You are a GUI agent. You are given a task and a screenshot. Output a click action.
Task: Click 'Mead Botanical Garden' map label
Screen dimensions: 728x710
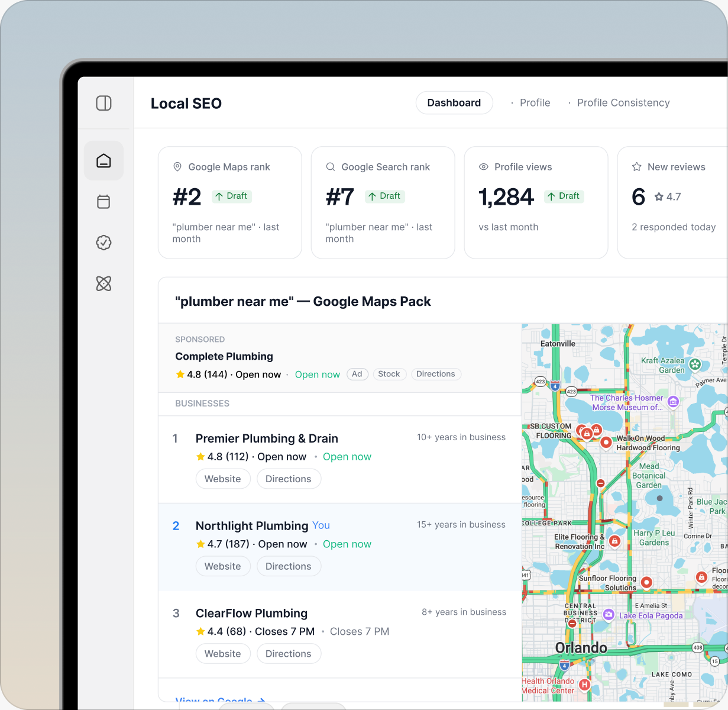click(x=649, y=476)
